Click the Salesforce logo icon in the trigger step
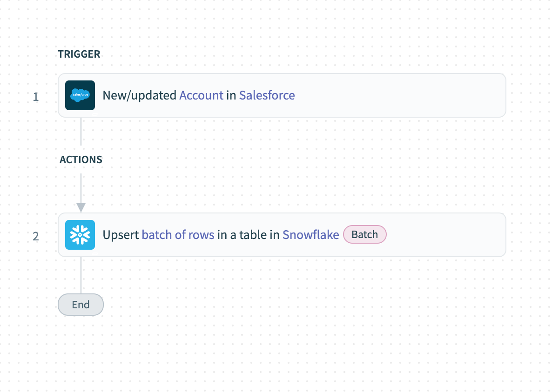The image size is (552, 392). click(x=80, y=95)
